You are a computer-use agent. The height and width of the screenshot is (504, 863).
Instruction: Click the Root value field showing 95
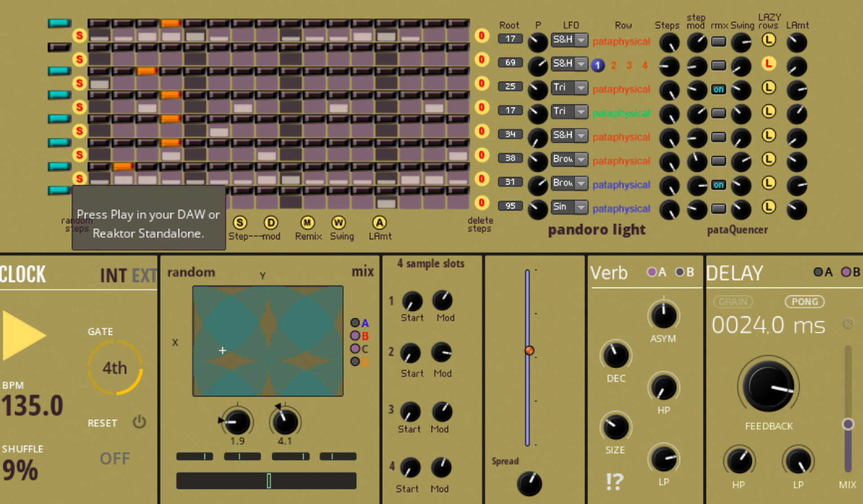[x=510, y=205]
